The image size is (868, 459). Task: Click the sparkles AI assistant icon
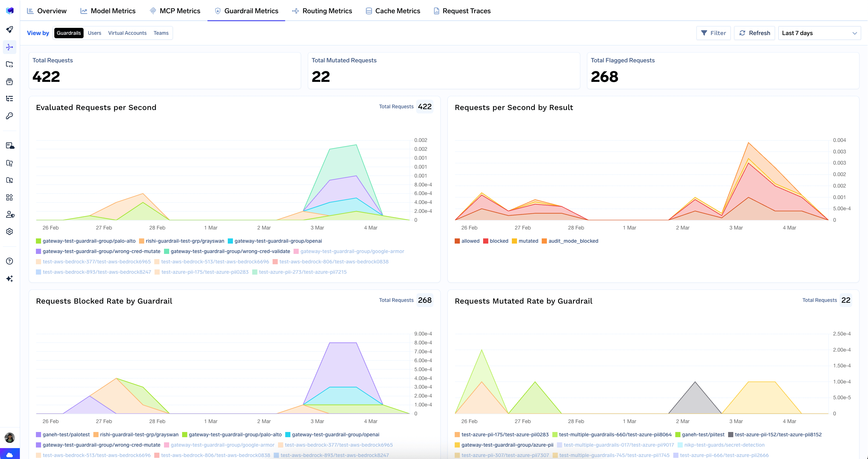[9, 278]
